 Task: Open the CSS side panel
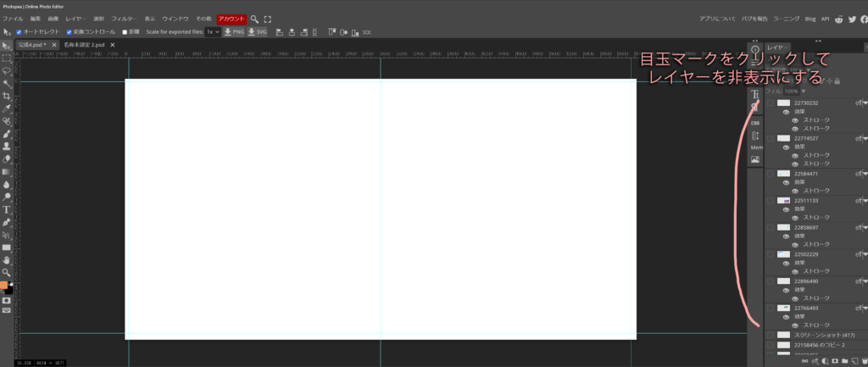(755, 123)
